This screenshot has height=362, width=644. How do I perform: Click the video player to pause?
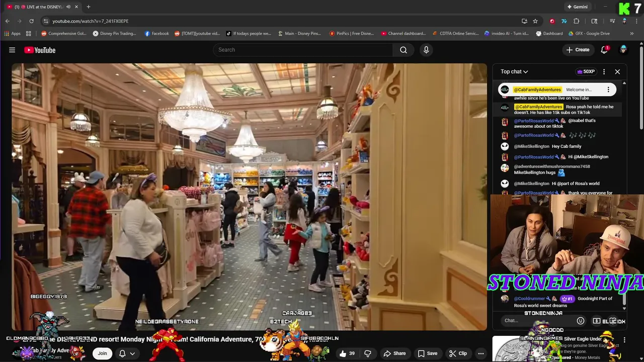tap(249, 197)
